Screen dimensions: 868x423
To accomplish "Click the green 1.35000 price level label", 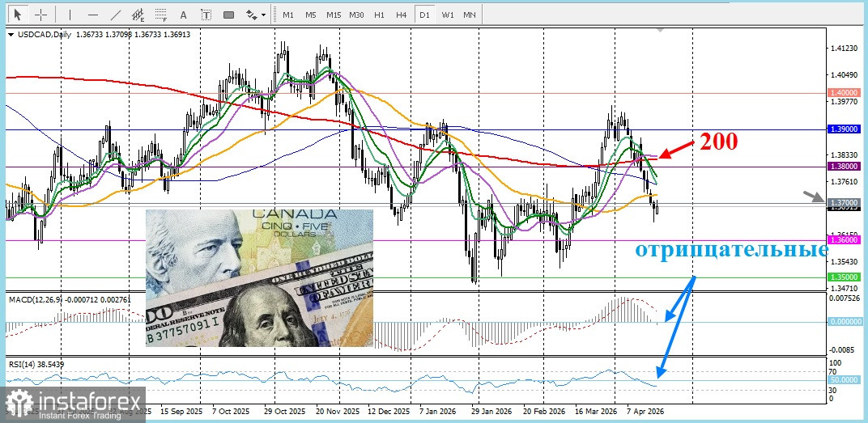I will point(845,277).
